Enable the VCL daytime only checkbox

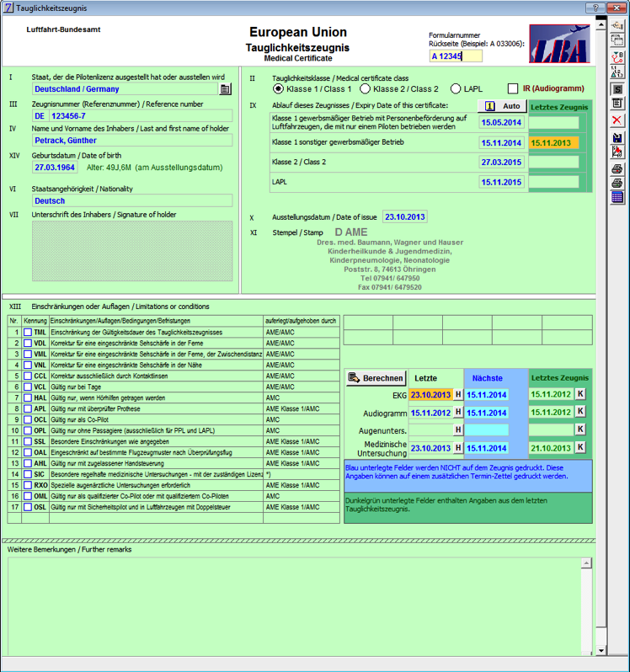(28, 387)
